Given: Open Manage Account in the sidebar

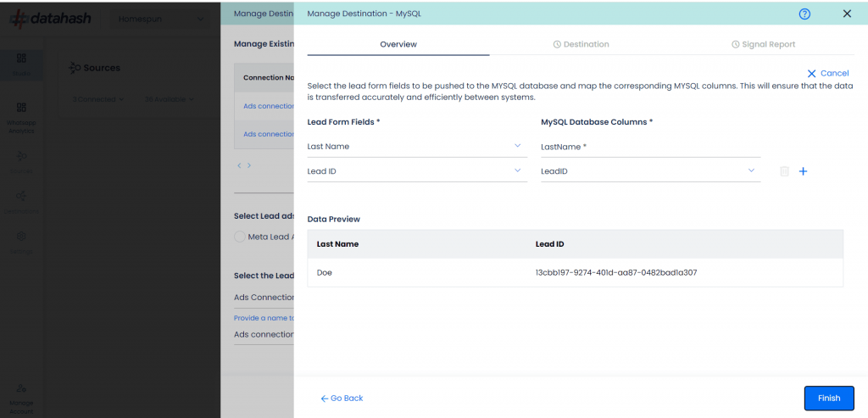Looking at the screenshot, I should [x=21, y=398].
